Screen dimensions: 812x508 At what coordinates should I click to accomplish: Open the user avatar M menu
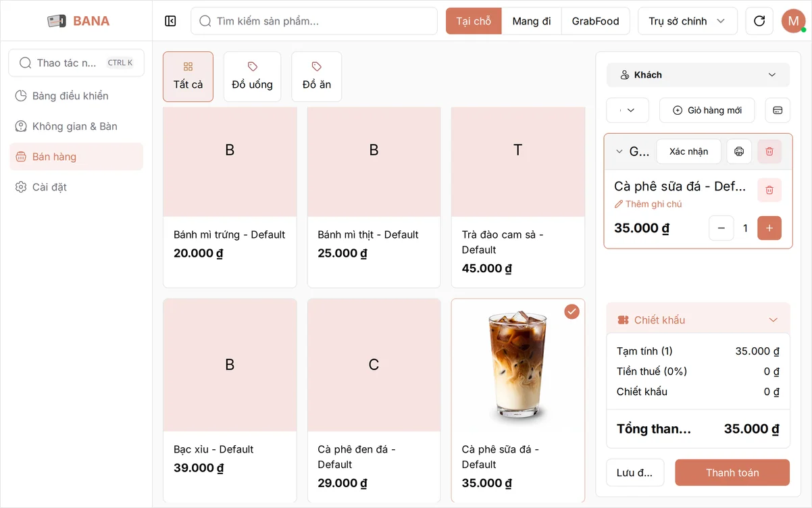793,21
